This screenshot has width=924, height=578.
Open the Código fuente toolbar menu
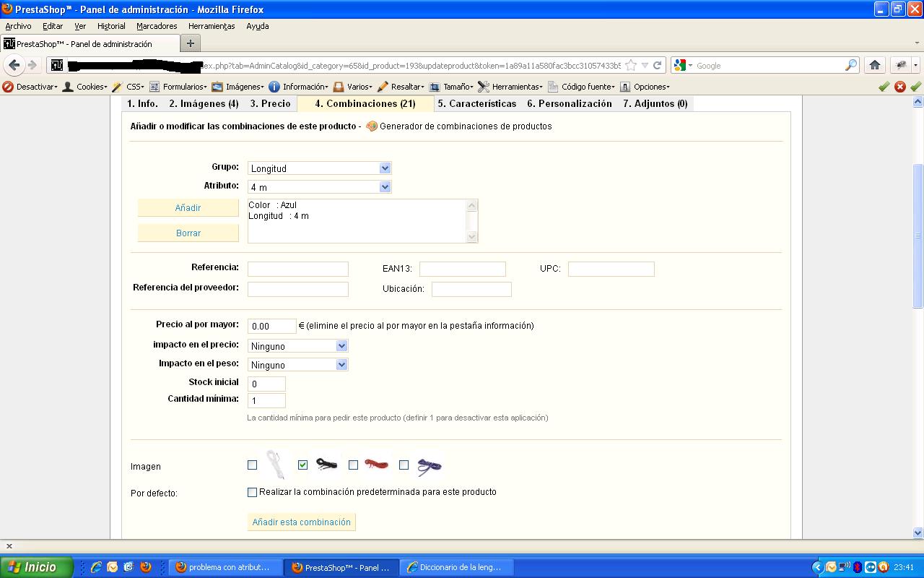coord(581,87)
